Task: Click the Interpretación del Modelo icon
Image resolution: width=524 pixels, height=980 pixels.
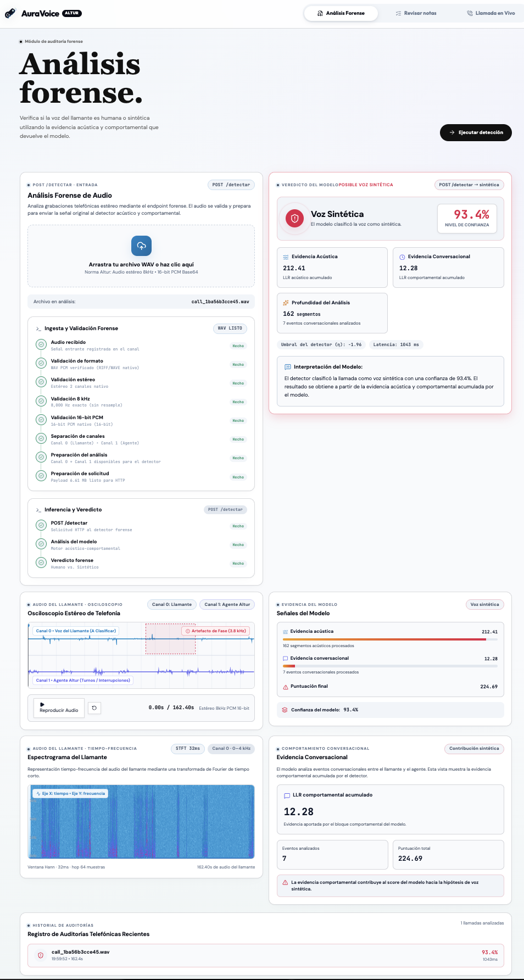Action: [x=288, y=367]
